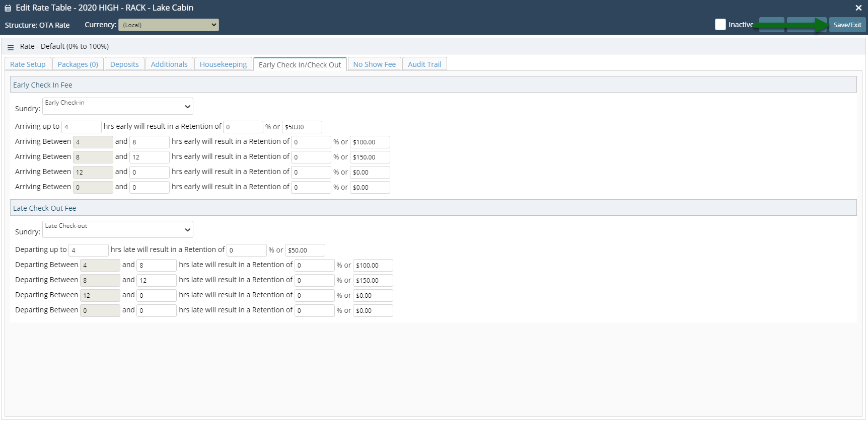Switch to the Packages (0) tab
868x422 pixels.
[78, 64]
